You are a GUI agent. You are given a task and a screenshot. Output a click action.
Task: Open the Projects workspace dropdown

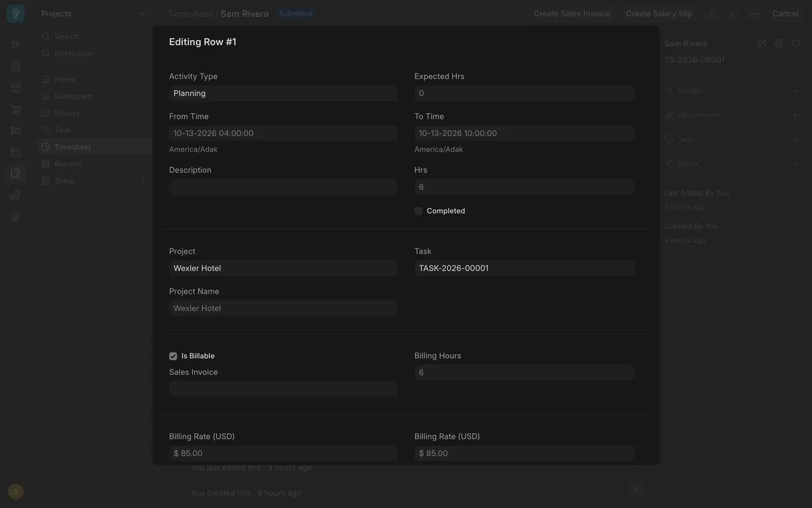coord(93,13)
